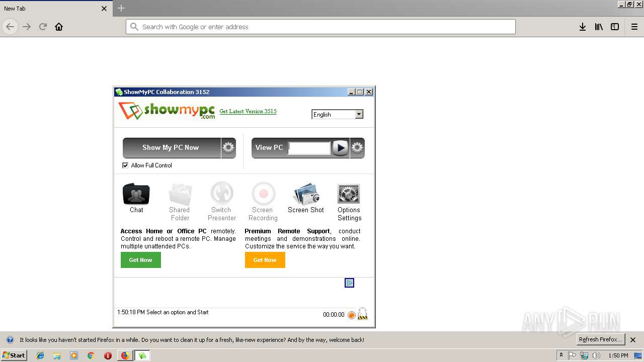This screenshot has width=644, height=362.
Task: Click the orange record indicator in status bar
Action: point(352,315)
